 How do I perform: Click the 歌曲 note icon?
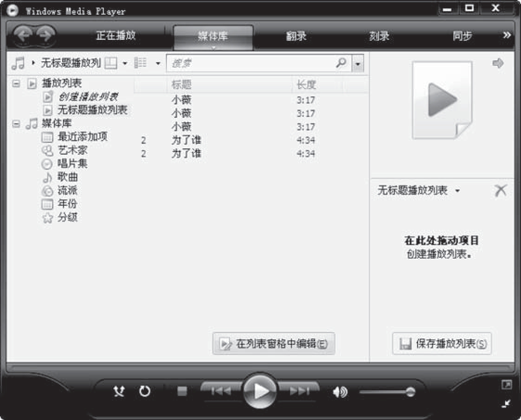pos(47,178)
